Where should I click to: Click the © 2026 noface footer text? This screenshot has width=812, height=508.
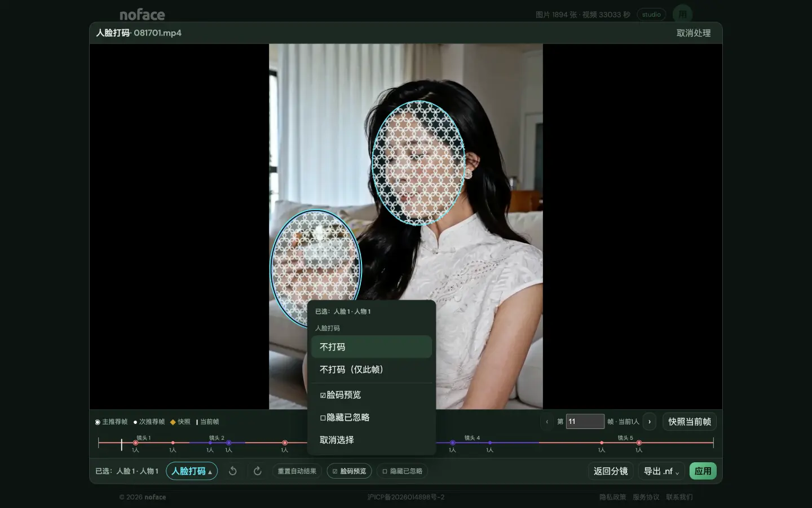pyautogui.click(x=143, y=497)
